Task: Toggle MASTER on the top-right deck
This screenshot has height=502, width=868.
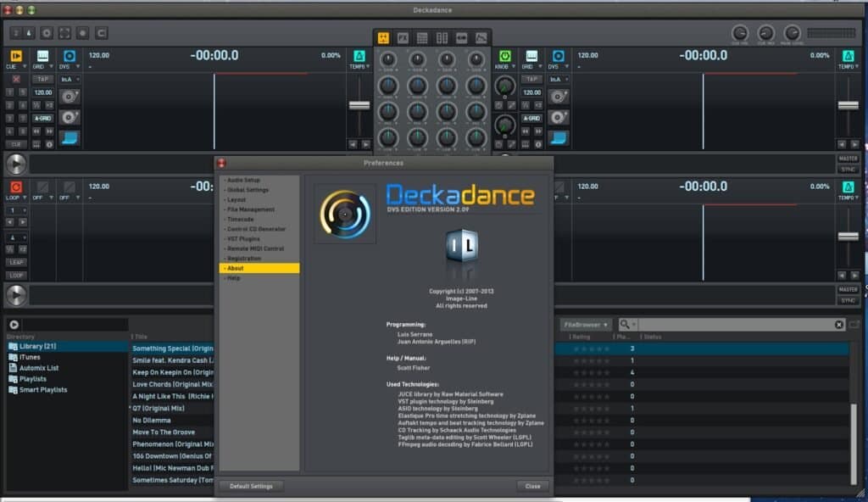Action: click(x=848, y=159)
